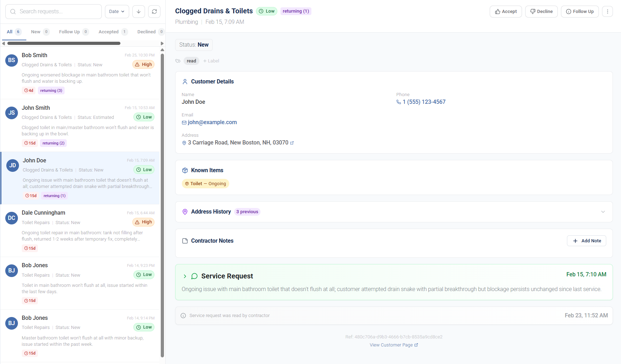Click the scroll-right arrow of tab bar
The width and height of the screenshot is (621, 364).
pyautogui.click(x=162, y=43)
